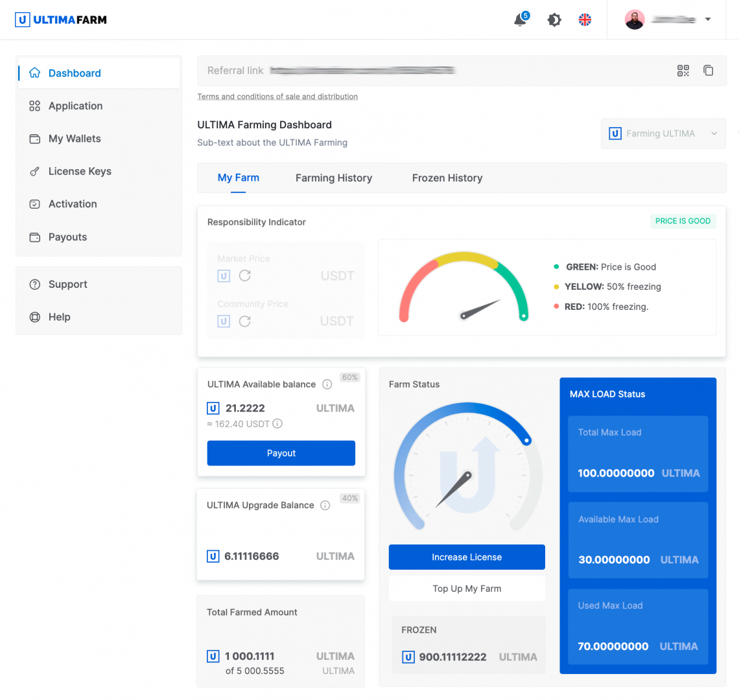This screenshot has width=739, height=700.
Task: Click the ULTIMA icon next to 21.2222
Action: [213, 408]
